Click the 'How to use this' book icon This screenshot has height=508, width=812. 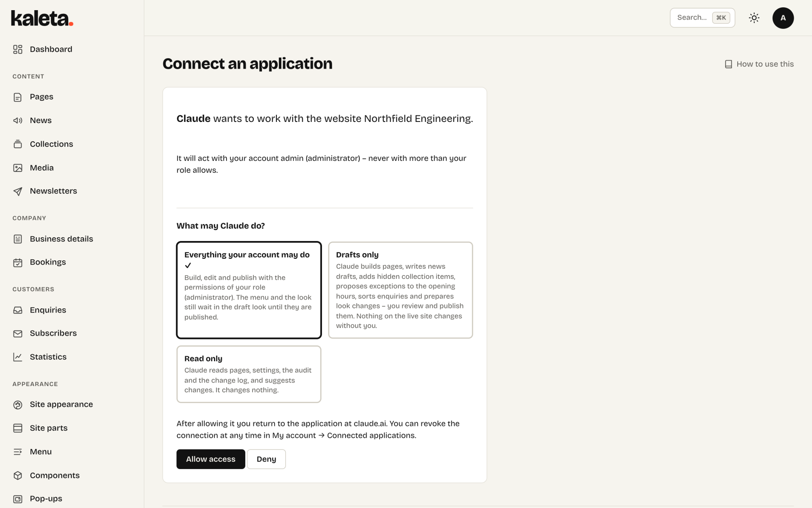(x=728, y=64)
